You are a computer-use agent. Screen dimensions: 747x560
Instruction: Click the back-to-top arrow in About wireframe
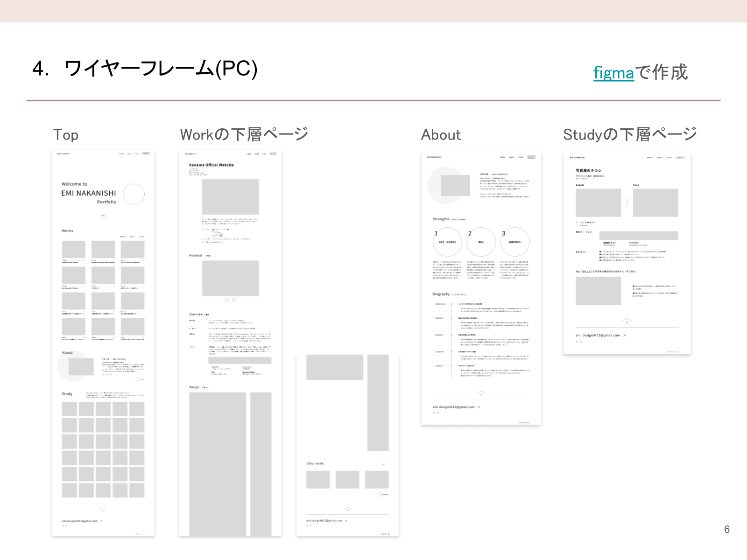[481, 392]
